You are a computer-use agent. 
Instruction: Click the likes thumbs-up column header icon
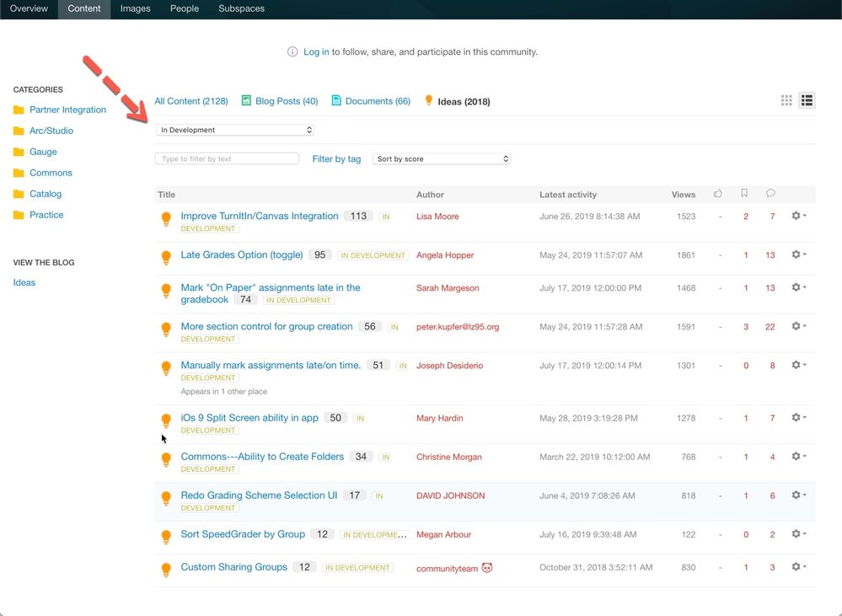(x=718, y=193)
